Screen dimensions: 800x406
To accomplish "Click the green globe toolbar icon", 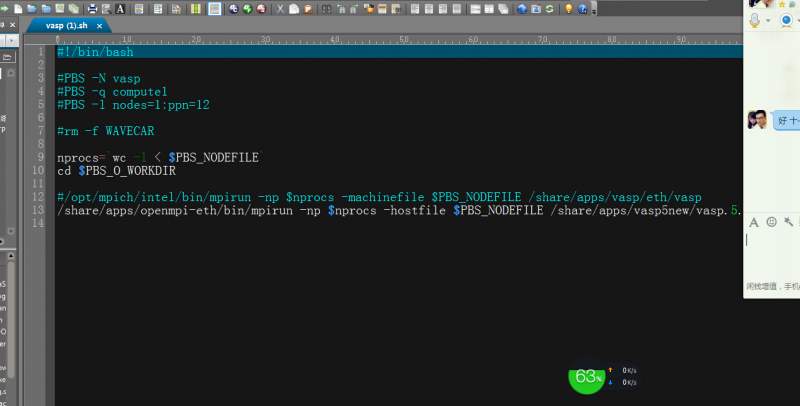I will pos(247,9).
